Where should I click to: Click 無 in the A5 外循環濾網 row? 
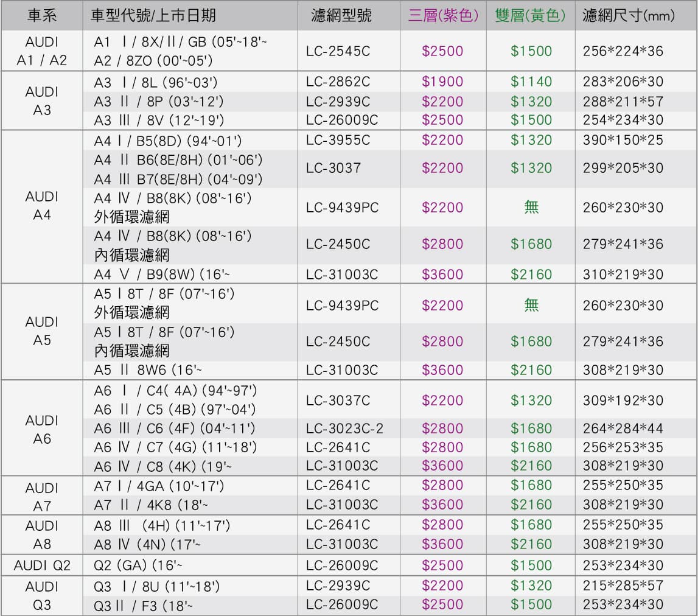tap(531, 305)
